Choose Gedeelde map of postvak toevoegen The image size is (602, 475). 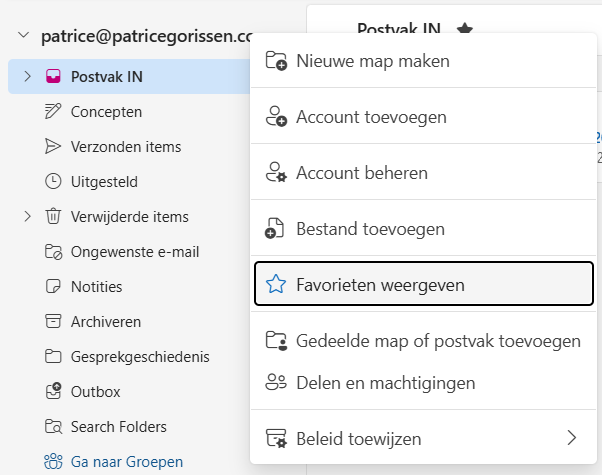438,341
